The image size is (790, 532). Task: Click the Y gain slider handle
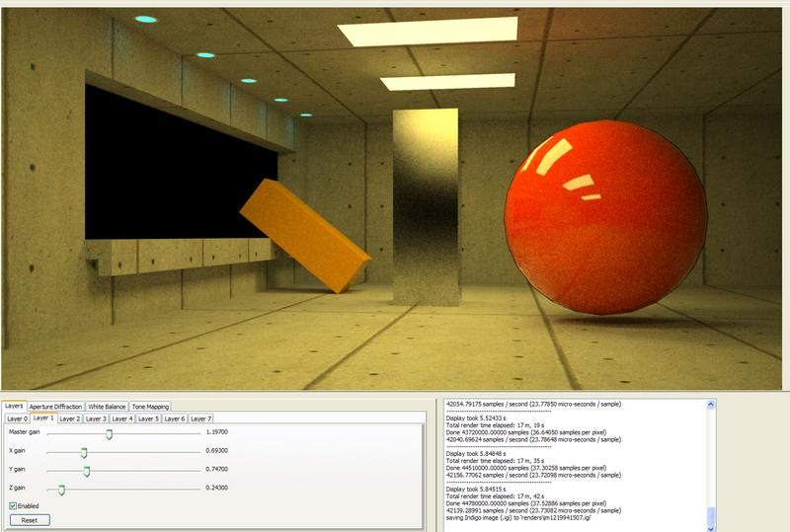click(x=87, y=470)
